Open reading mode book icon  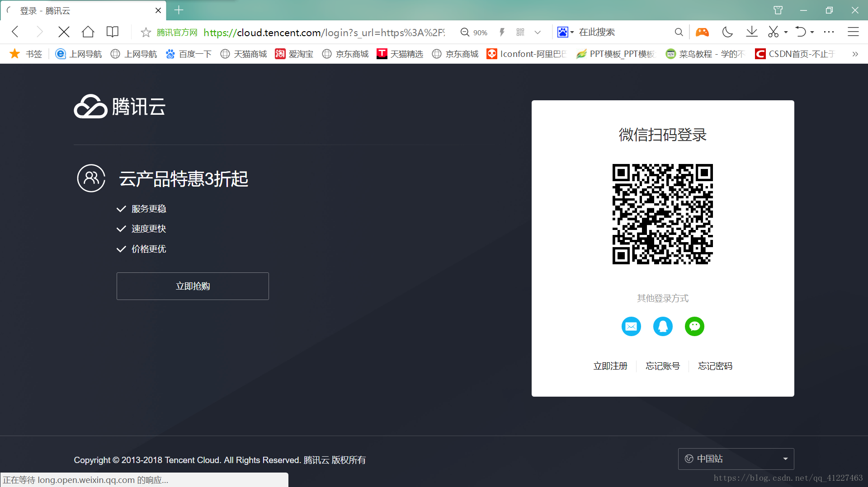pos(112,32)
